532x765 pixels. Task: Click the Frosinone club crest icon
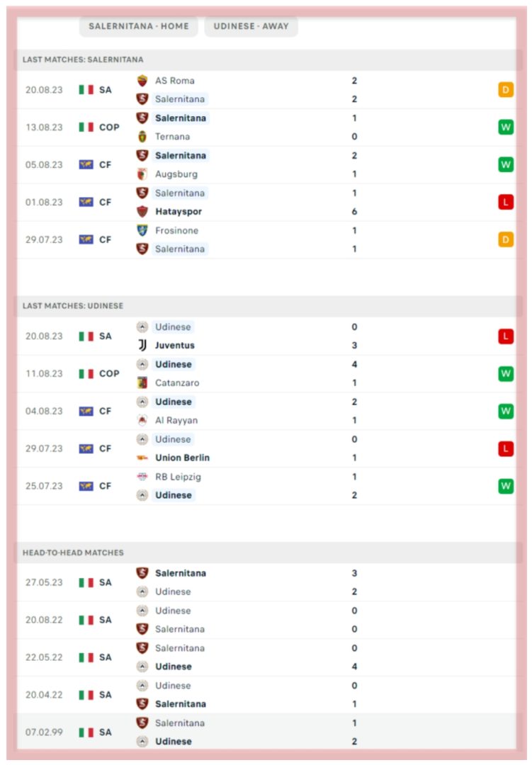pos(142,230)
